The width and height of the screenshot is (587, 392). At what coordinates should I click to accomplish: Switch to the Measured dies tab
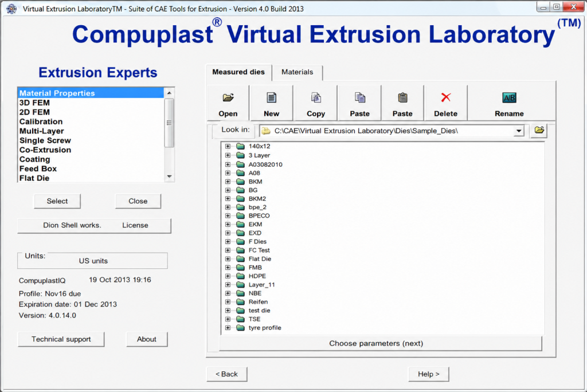pos(238,72)
